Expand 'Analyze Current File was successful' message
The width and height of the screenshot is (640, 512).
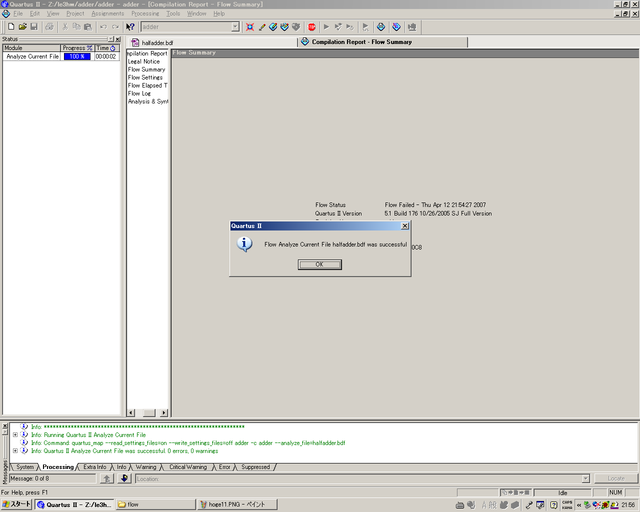point(15,451)
